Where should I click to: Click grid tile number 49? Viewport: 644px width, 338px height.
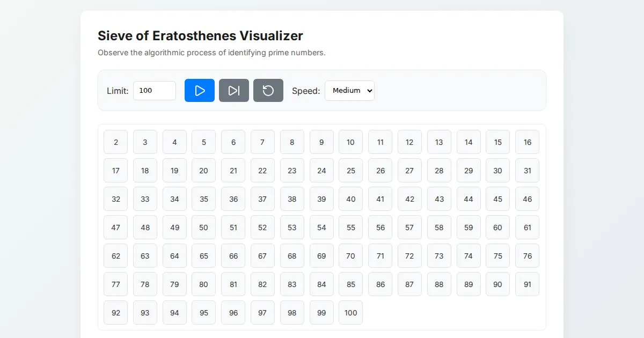174,227
